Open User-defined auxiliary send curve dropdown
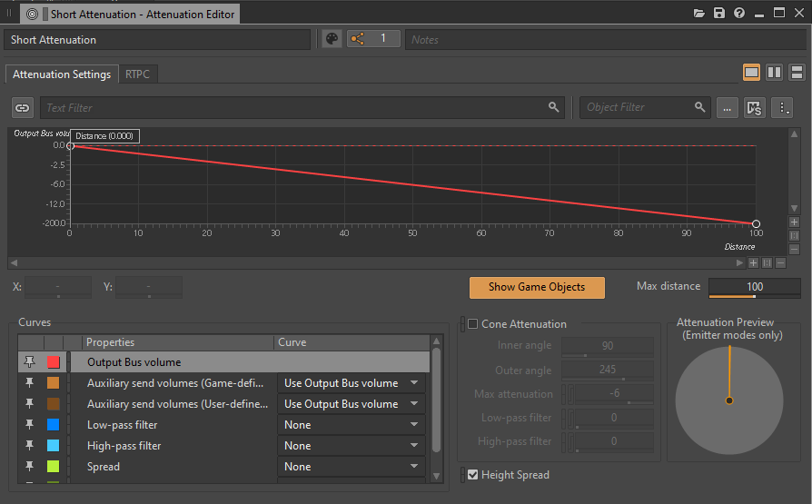 [x=352, y=403]
